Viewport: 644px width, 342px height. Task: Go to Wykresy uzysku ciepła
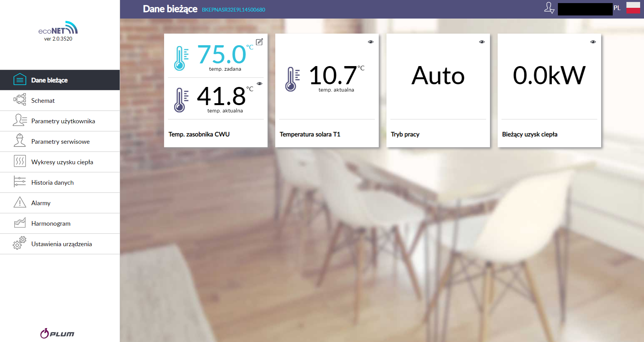tap(62, 162)
